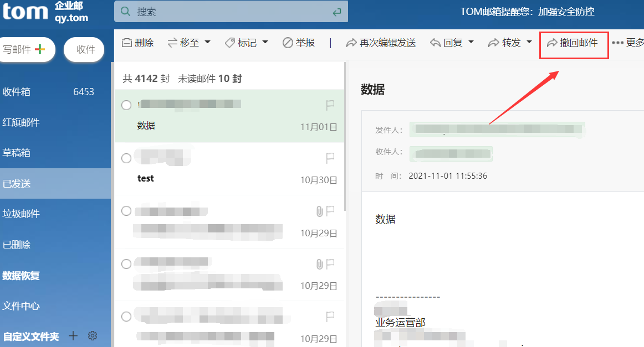Focus the 搜索 search field

click(231, 12)
